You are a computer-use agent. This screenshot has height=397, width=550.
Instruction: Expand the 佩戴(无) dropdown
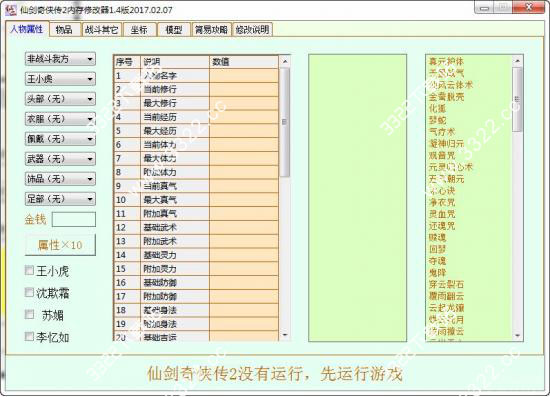60,139
